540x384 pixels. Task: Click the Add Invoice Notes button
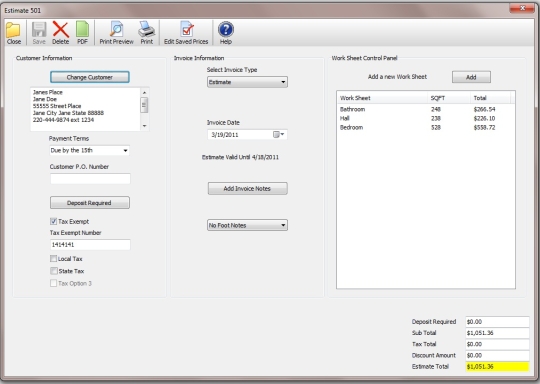coord(248,188)
